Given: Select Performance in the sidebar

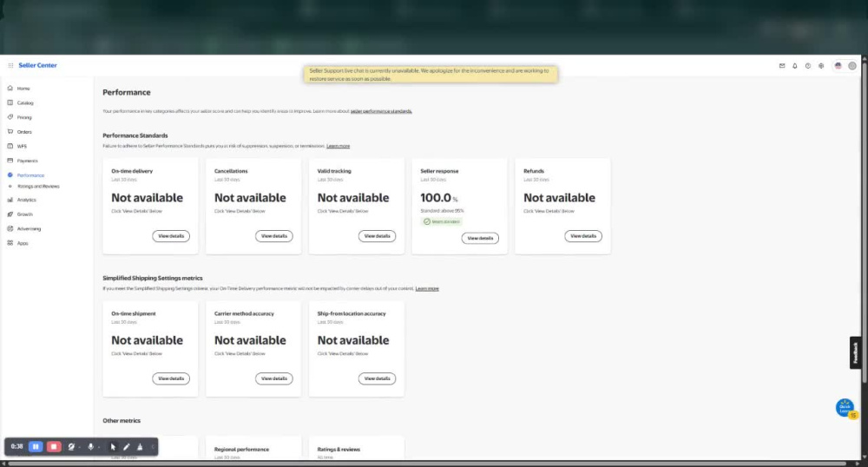Looking at the screenshot, I should [x=30, y=174].
